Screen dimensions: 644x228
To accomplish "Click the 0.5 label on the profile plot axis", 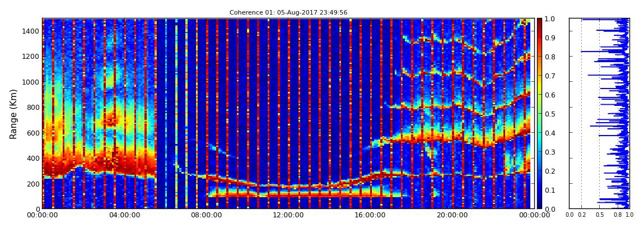I will [600, 215].
